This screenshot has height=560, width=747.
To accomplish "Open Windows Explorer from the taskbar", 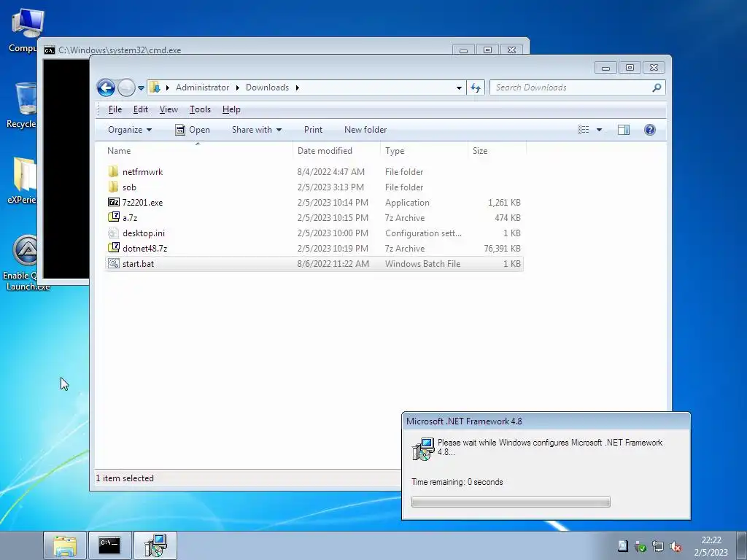I will click(x=65, y=545).
